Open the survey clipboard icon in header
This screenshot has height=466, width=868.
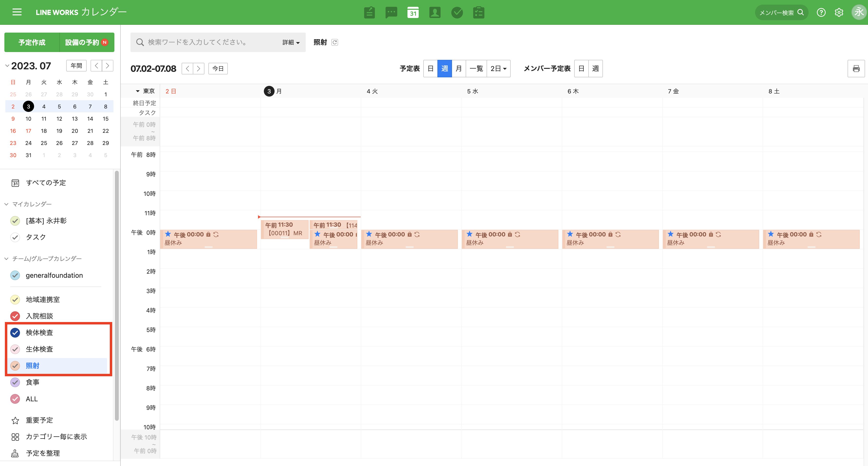pos(479,12)
